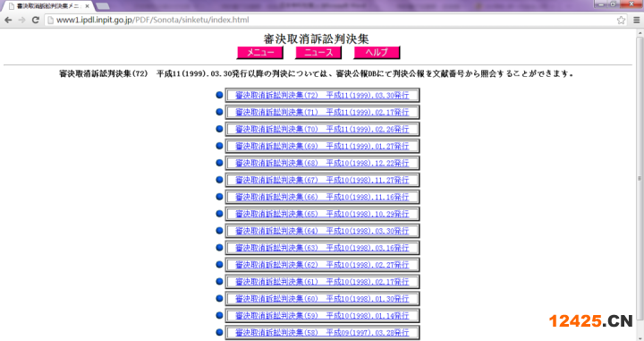Click the vertical scrollbar thumb on the right

tap(640, 178)
